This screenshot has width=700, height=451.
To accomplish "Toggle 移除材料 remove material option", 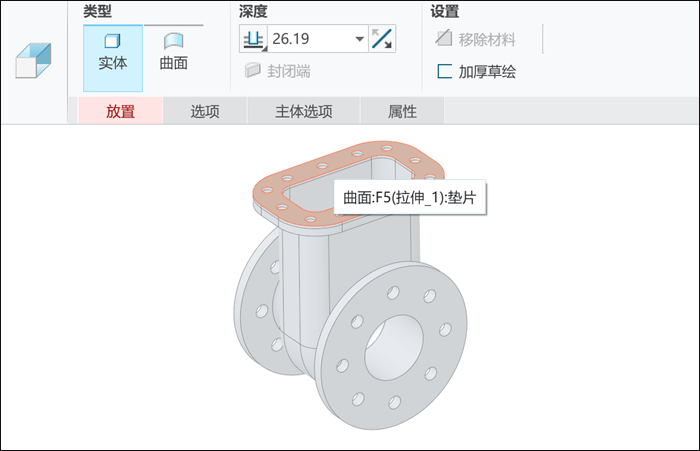I will tap(475, 39).
